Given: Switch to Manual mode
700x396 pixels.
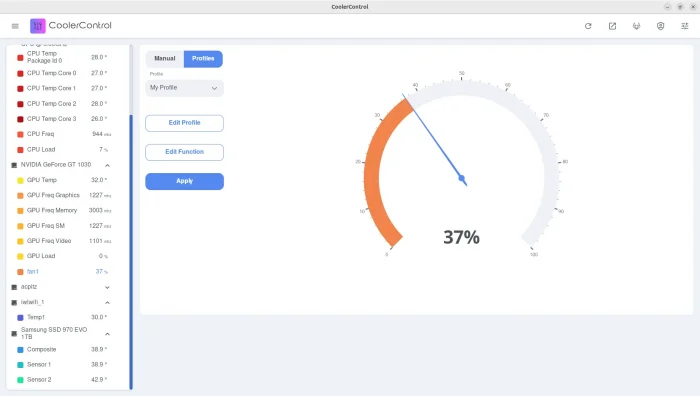Looking at the screenshot, I should point(165,58).
